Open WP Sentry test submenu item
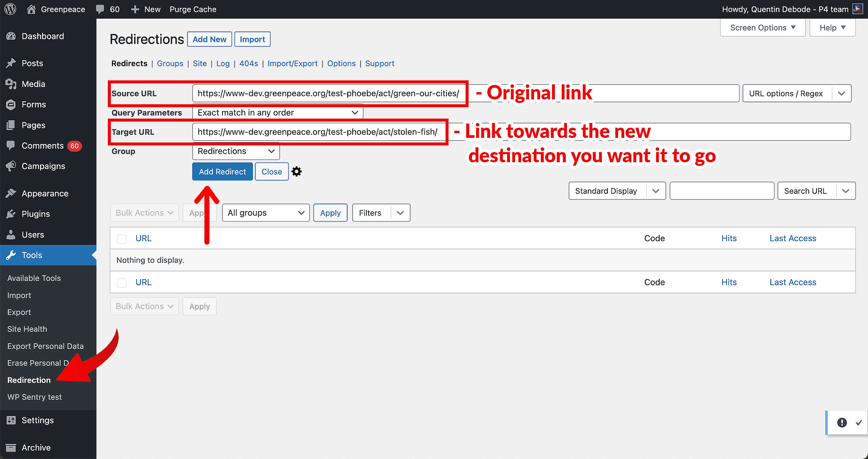The height and width of the screenshot is (459, 868). [35, 397]
